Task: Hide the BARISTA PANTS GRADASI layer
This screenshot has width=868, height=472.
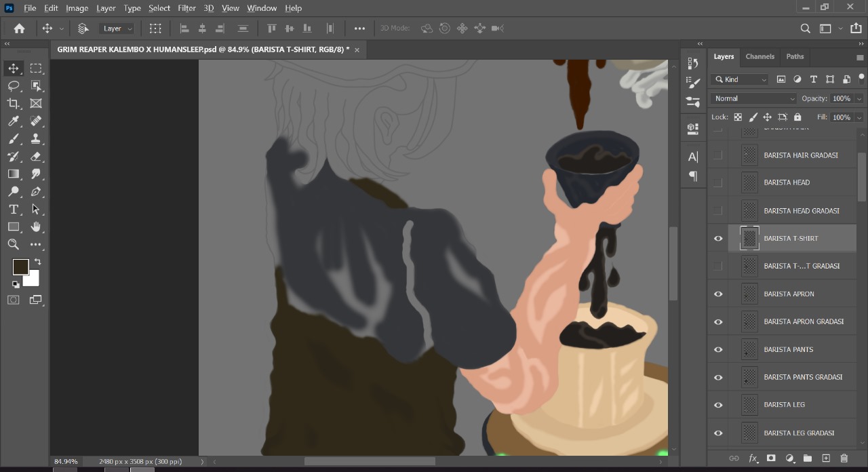Action: (718, 378)
